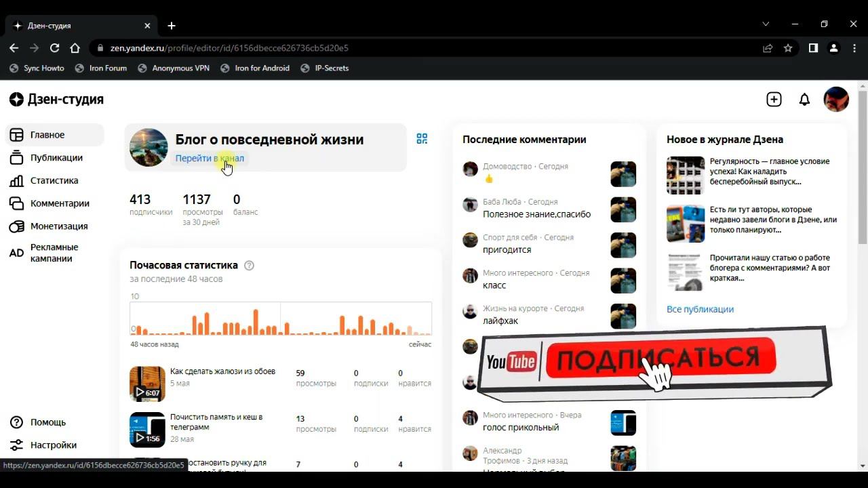Open the IP-Secrets bookmark
This screenshot has height=488, width=868.
(x=324, y=68)
